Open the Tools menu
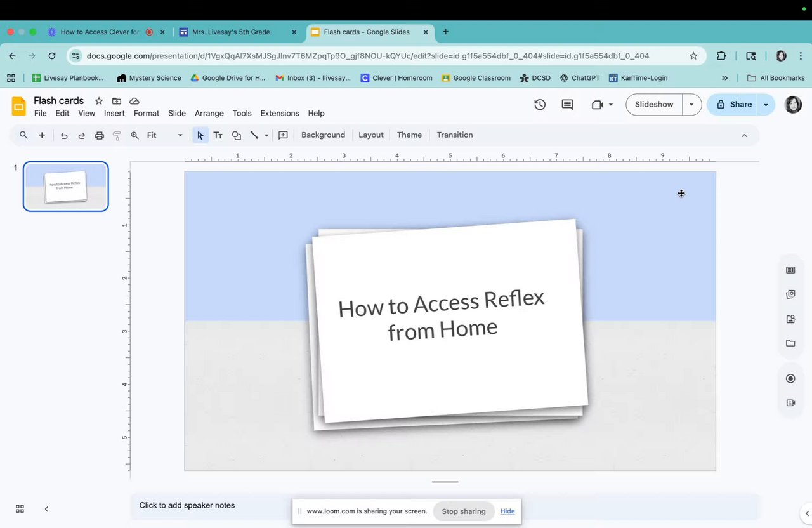This screenshot has height=528, width=812. click(x=242, y=114)
